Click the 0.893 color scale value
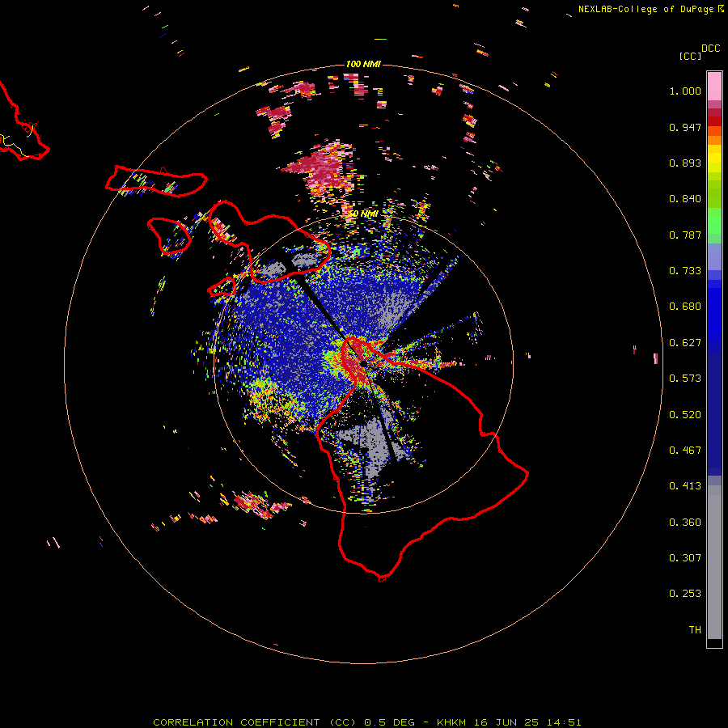The image size is (728, 728). (685, 163)
